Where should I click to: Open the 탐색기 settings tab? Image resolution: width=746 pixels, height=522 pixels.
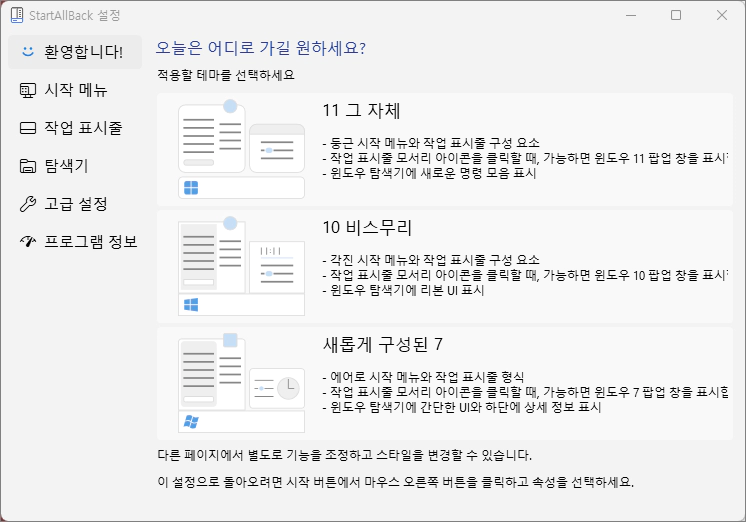point(75,166)
